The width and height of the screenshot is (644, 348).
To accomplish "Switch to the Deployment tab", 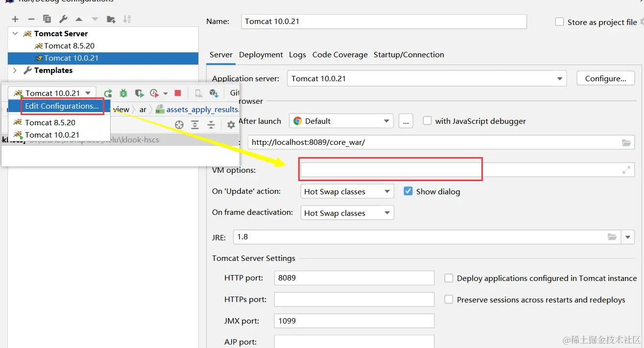I will click(261, 55).
